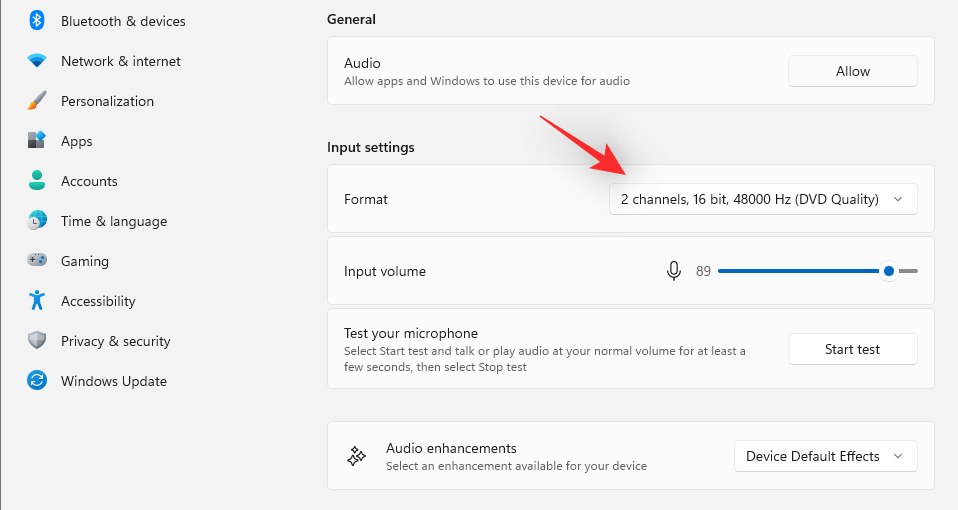The image size is (958, 510).
Task: Click the Windows Update sync icon
Action: [x=37, y=381]
